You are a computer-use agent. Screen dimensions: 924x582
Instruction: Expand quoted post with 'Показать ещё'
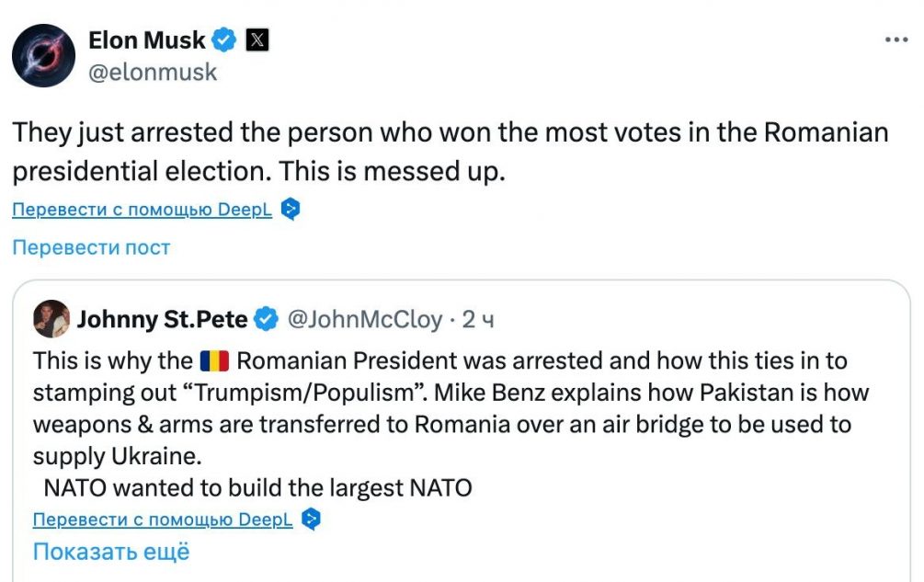111,552
